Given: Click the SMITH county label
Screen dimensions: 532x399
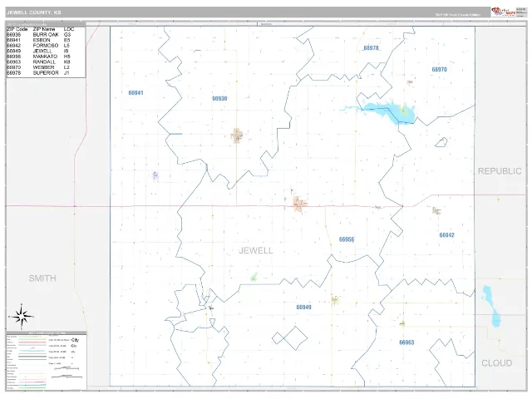Looking at the screenshot, I should coord(42,278).
